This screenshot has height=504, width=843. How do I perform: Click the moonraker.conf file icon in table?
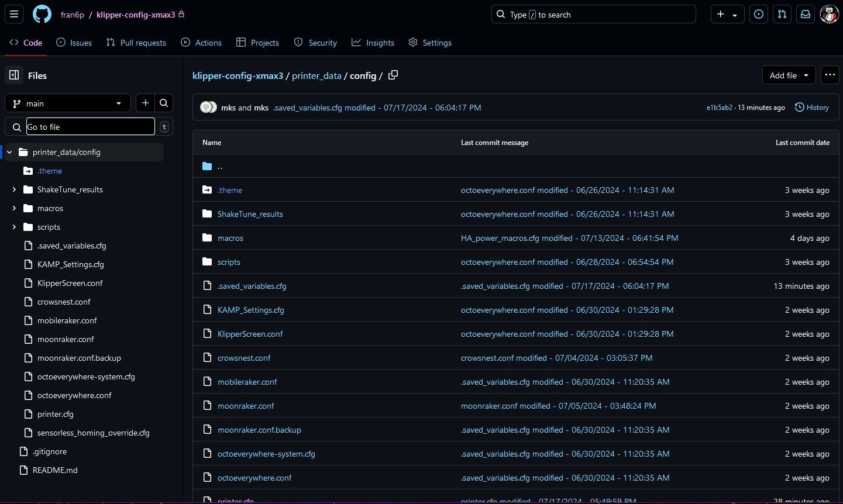coord(207,406)
